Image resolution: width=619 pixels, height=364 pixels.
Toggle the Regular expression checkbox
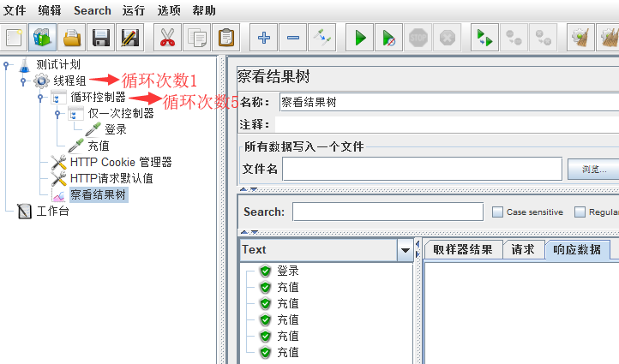click(580, 212)
